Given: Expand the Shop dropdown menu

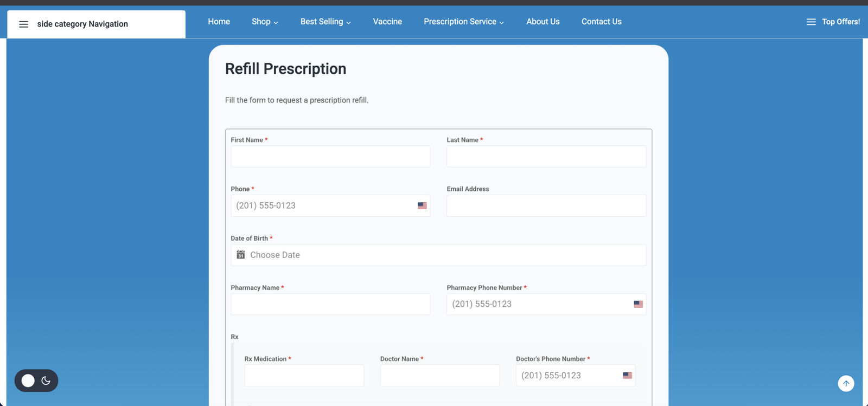Looking at the screenshot, I should point(265,22).
